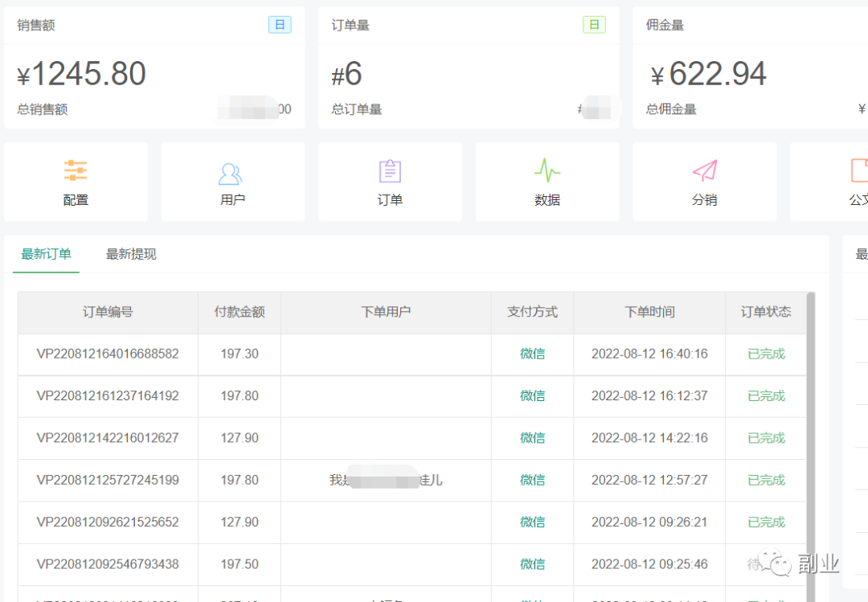The height and width of the screenshot is (602, 868).
Task: Open the 订单 clipboard icon
Action: (390, 171)
